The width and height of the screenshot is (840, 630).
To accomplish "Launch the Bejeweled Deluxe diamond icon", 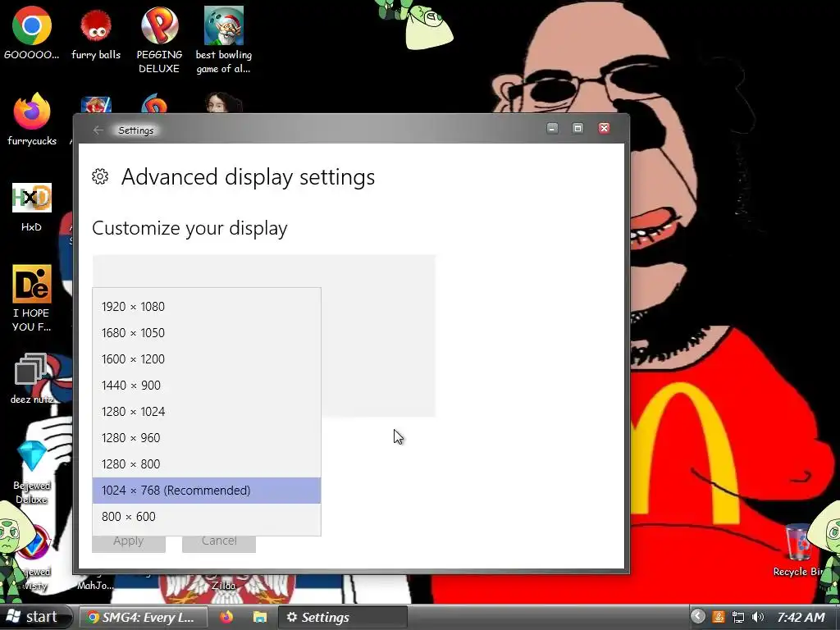I will 32,472.
